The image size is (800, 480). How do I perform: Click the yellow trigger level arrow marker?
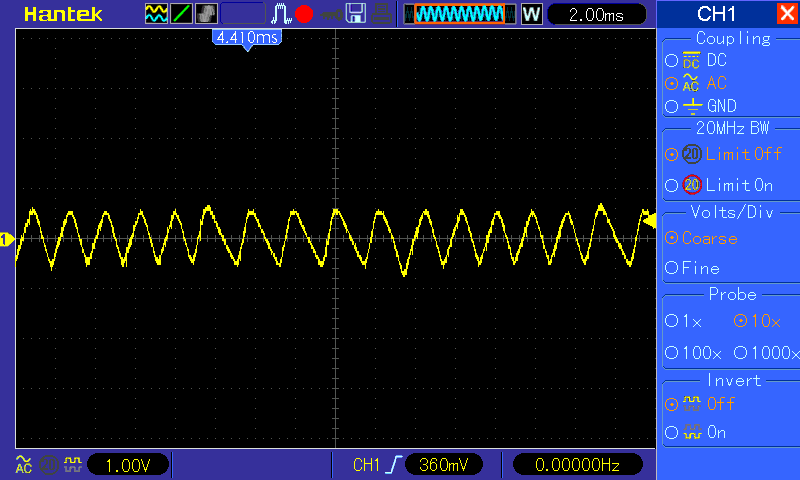point(649,221)
